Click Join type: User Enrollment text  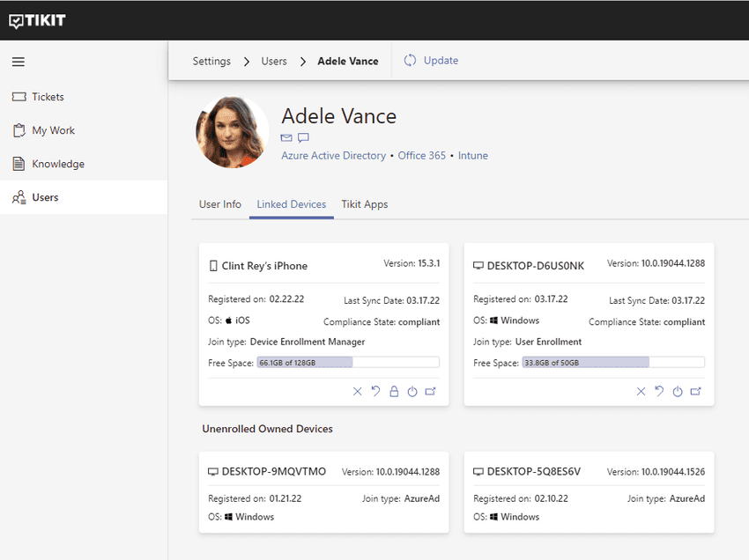(527, 342)
